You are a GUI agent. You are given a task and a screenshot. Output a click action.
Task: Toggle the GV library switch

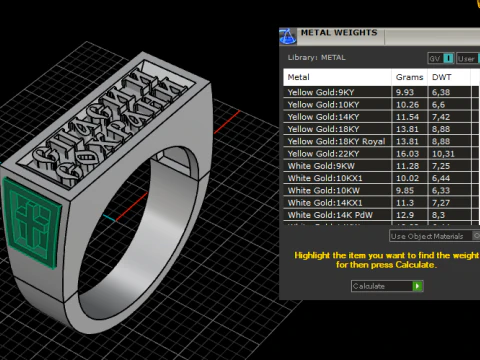pyautogui.click(x=448, y=59)
